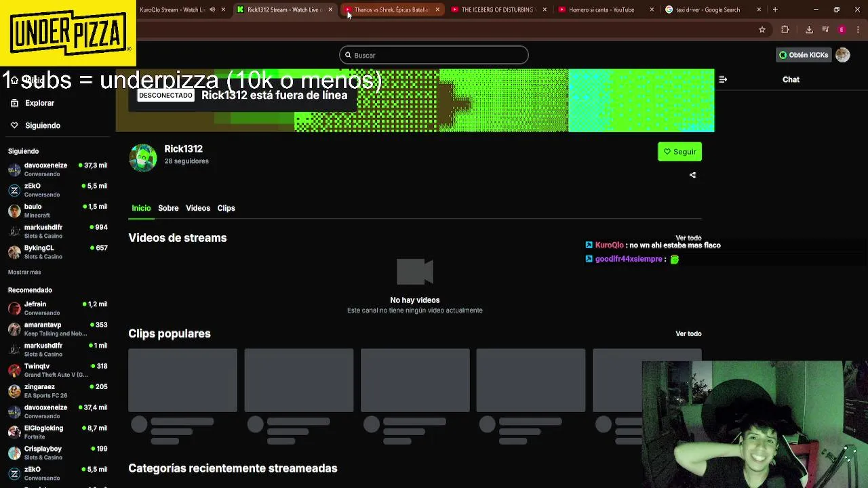This screenshot has height=488, width=868.
Task: Open browser three-dot menu
Action: pyautogui.click(x=858, y=30)
